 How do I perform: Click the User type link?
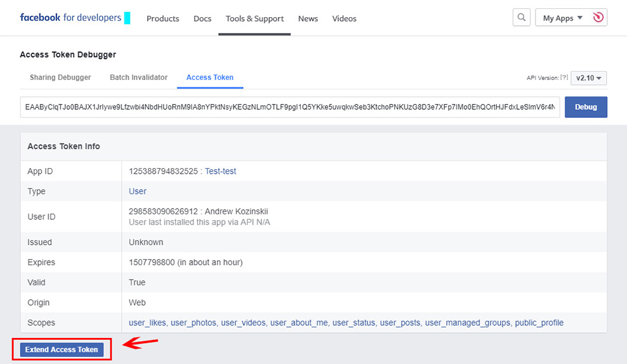point(138,192)
